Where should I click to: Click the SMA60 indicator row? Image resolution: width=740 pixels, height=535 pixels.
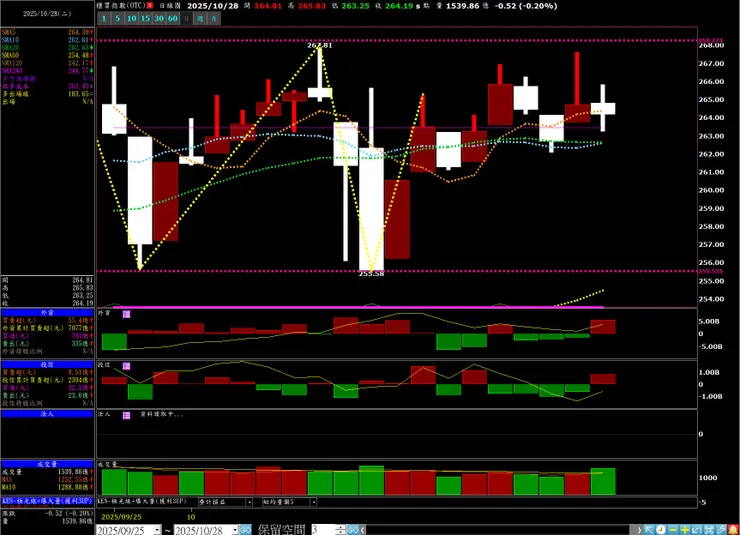47,55
